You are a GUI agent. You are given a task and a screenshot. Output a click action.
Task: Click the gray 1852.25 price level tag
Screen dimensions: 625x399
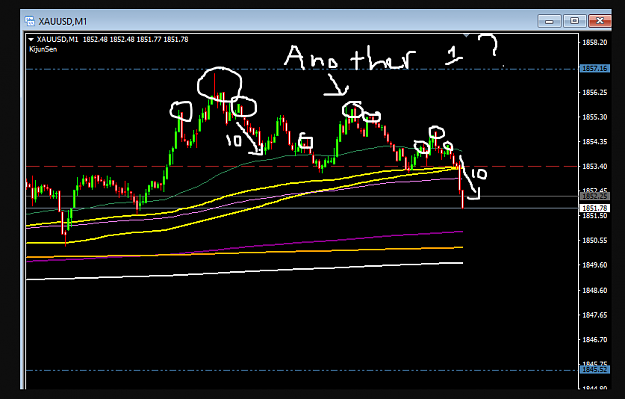pos(595,197)
